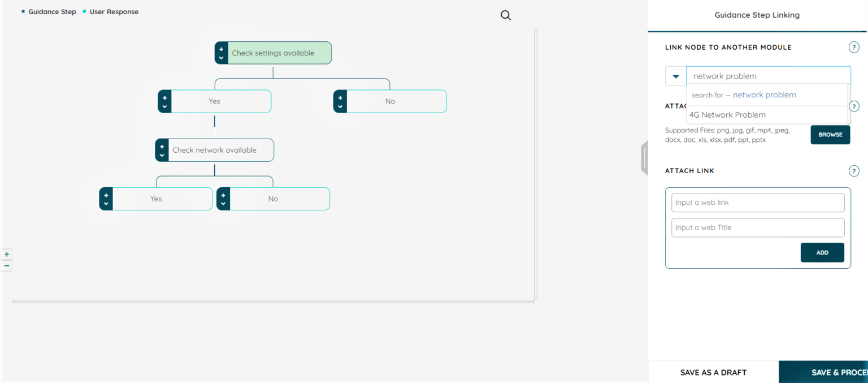Select the "Guidance Step" legend item
The width and height of the screenshot is (868, 383).
52,11
